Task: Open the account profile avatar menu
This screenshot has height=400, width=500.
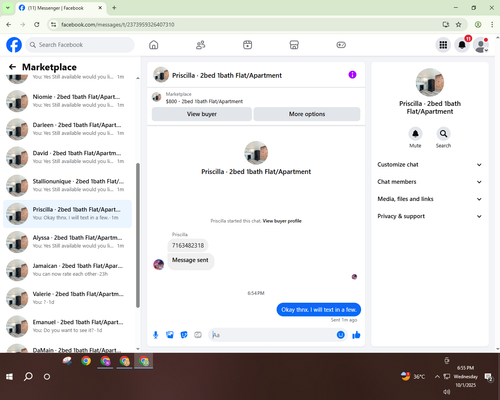Action: [481, 45]
